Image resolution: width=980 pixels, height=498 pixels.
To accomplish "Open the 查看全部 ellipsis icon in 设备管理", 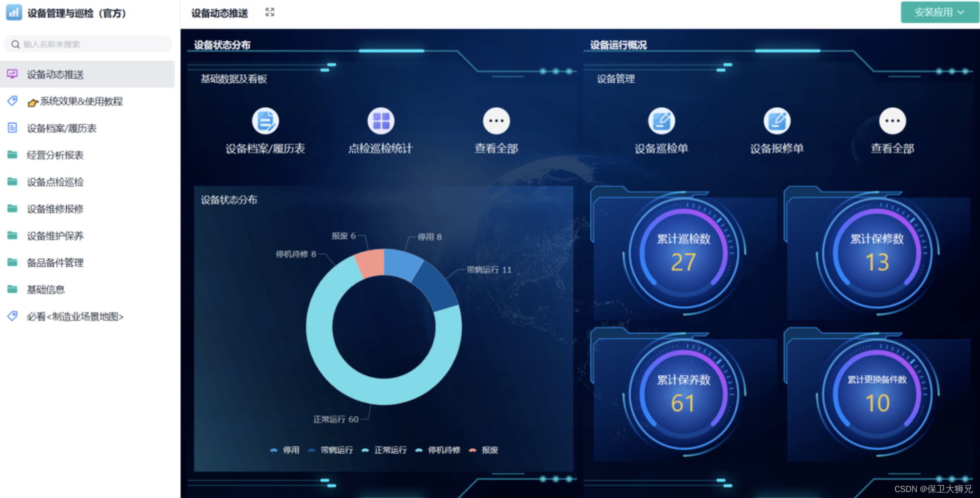I will click(892, 121).
